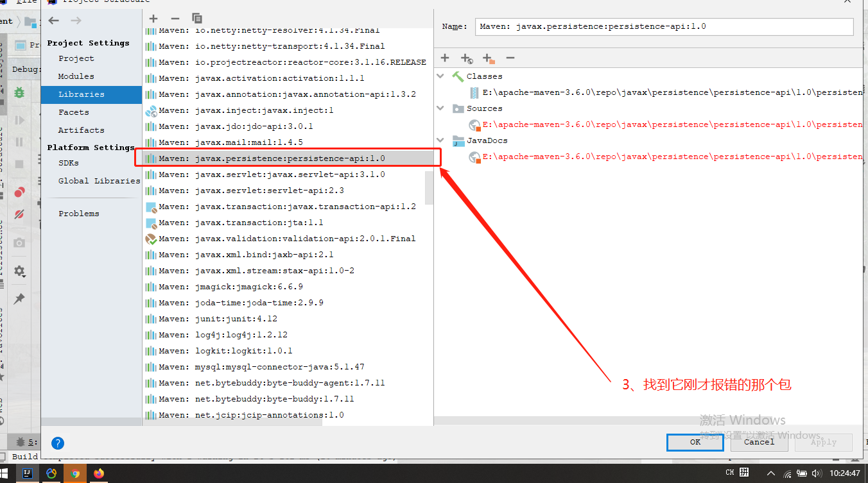Select Maven: javax.servlet:servlet-api:2.3 library
The width and height of the screenshot is (868, 483).
(288, 191)
